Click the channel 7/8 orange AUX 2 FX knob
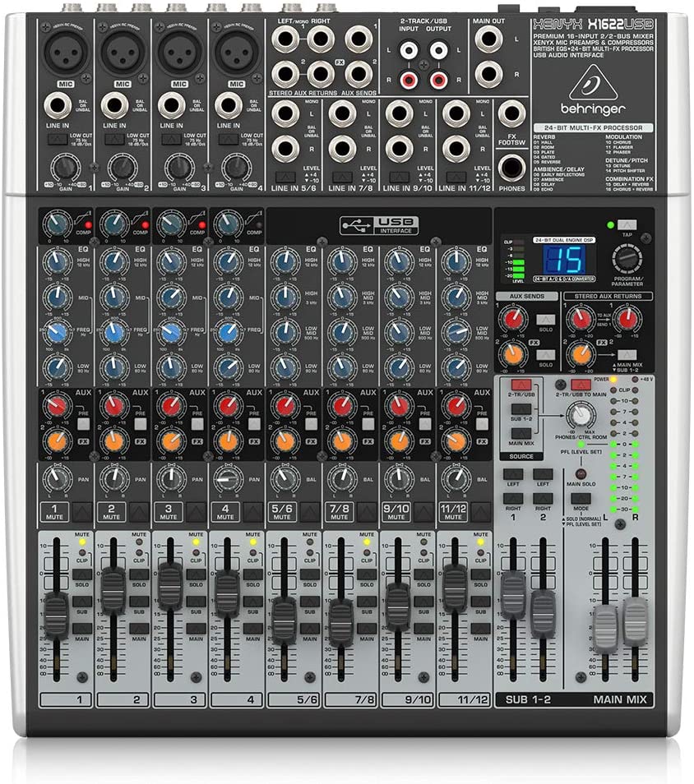The width and height of the screenshot is (694, 784). [343, 441]
